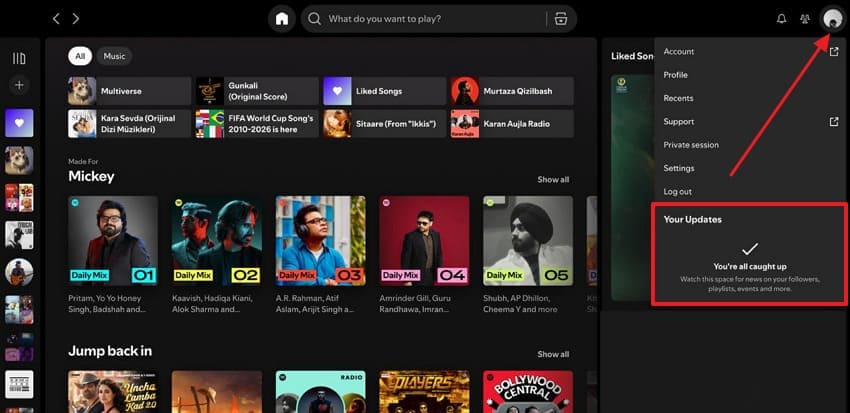This screenshot has height=413, width=850.
Task: Collapse Your Library icon
Action: [19, 59]
